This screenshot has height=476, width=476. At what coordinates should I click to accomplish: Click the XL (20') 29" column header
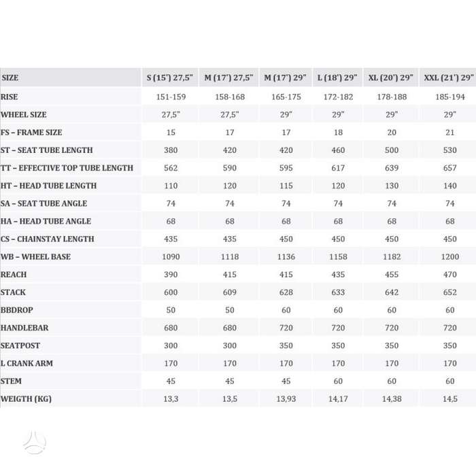coord(391,78)
